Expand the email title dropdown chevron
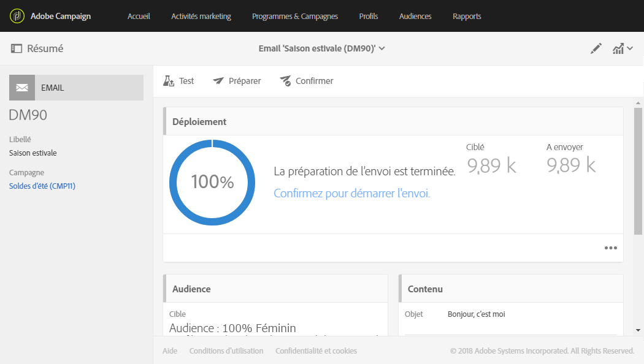Screen dimensions: 644x364 pyautogui.click(x=382, y=48)
